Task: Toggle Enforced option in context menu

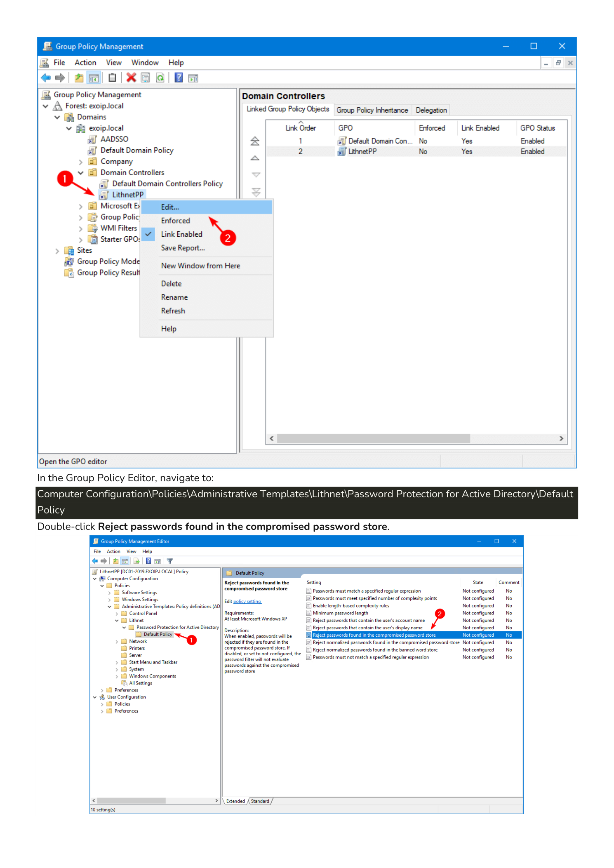Action: tap(175, 221)
